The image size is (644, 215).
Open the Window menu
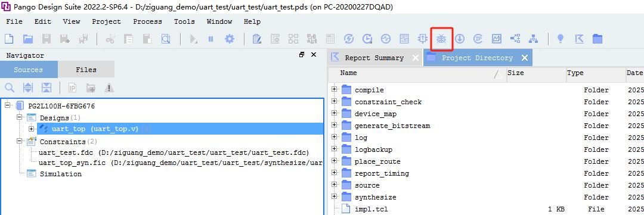(219, 21)
